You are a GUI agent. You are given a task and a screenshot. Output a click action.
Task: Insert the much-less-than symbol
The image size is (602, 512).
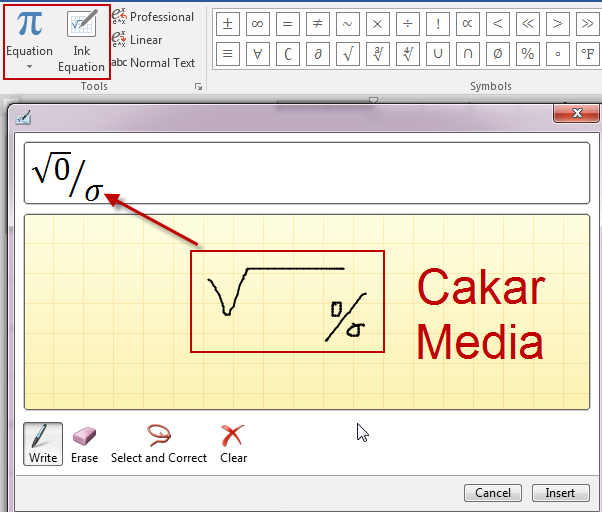pos(528,24)
